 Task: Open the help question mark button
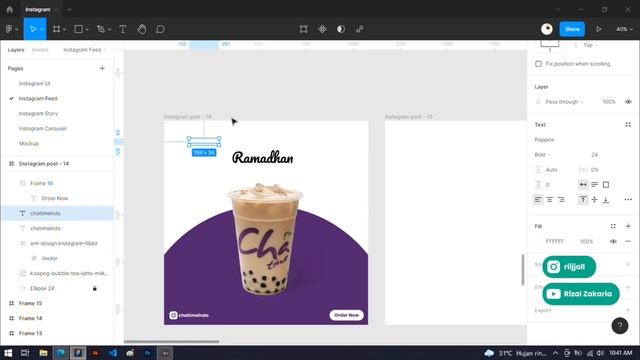[x=620, y=325]
